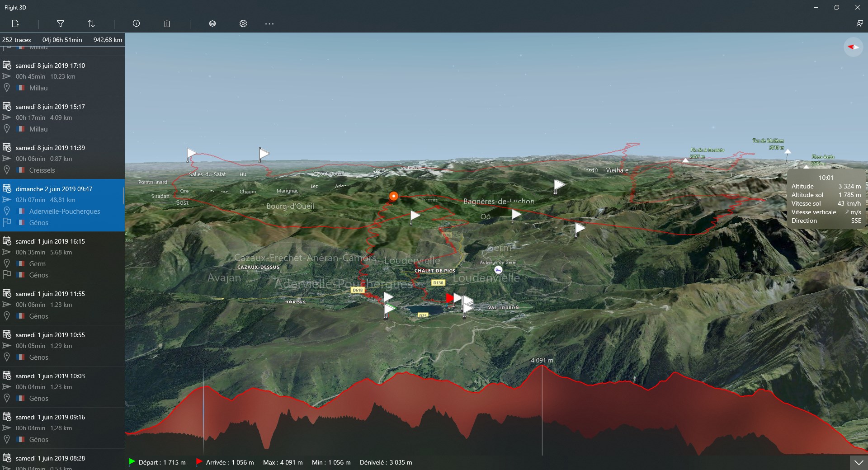Click the white flag near Salies-du-Salat

pos(191,154)
